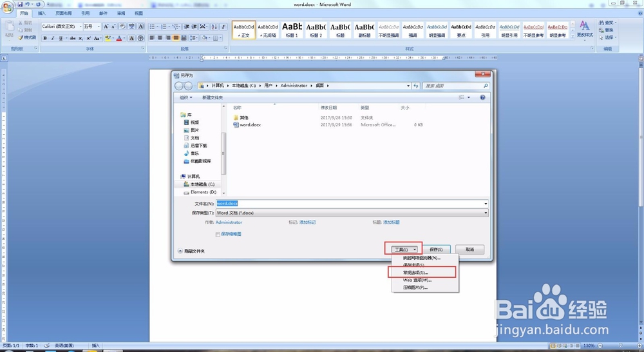Click the Shrink Font icon
This screenshot has height=352, width=644.
click(x=113, y=26)
